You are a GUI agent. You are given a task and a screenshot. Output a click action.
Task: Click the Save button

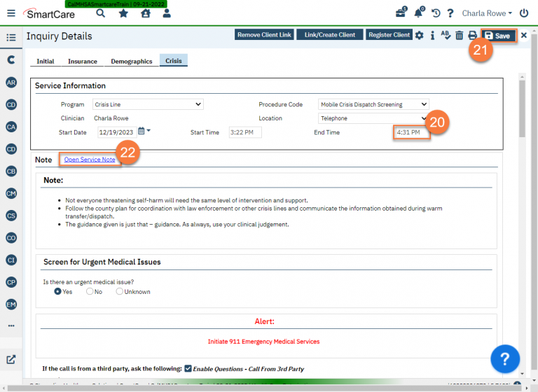(x=499, y=36)
